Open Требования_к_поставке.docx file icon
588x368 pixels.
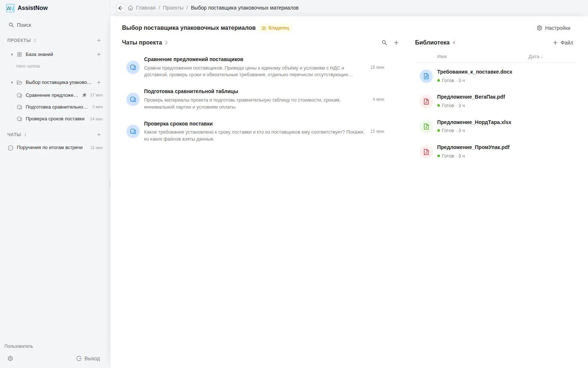[x=426, y=76]
